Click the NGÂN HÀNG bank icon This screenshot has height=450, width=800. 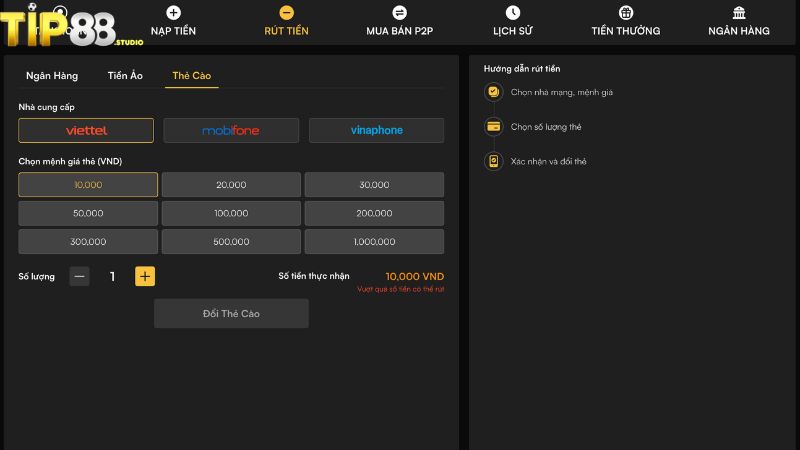pyautogui.click(x=739, y=12)
